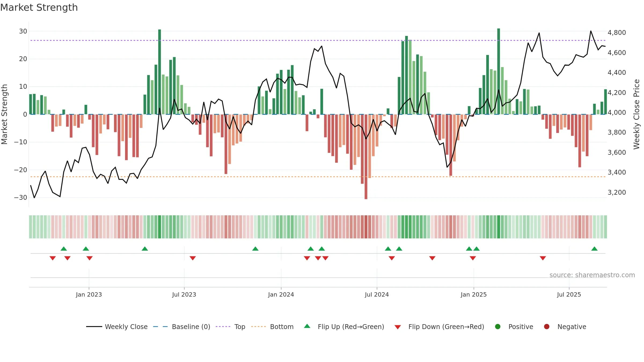Select the only flip-up marker after Jul 2025
Screen dimensions: 644x362
(x=594, y=249)
